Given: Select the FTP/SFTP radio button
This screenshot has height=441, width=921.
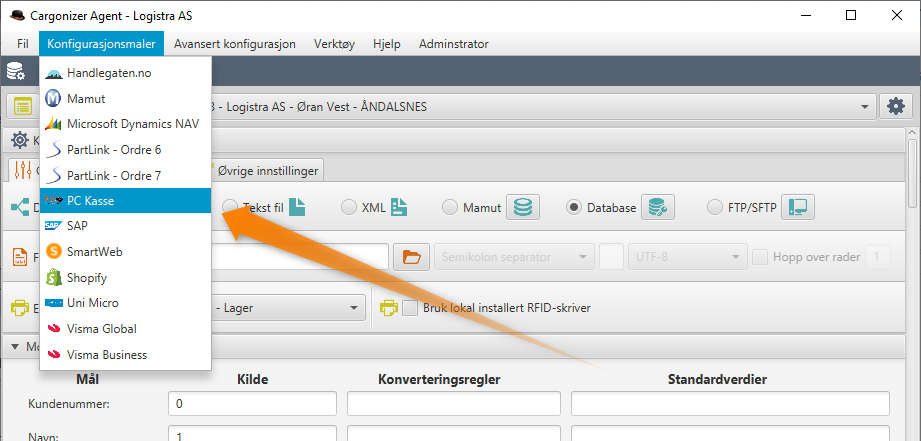Looking at the screenshot, I should [715, 207].
